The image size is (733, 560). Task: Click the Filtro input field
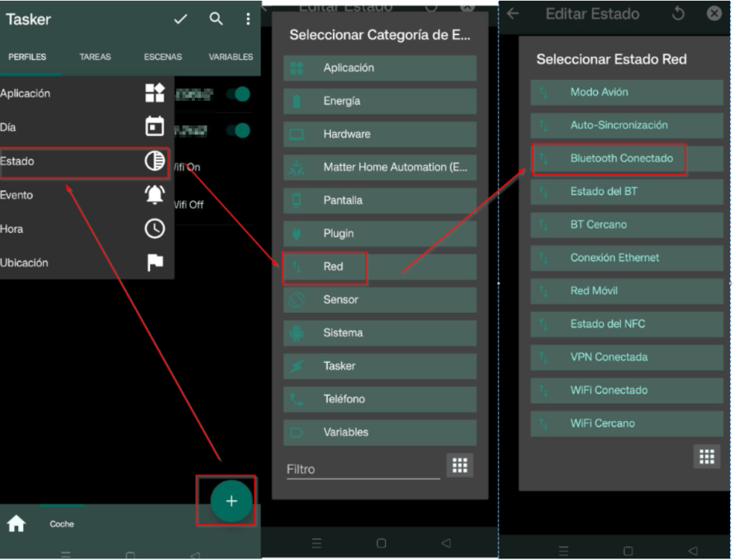363,469
